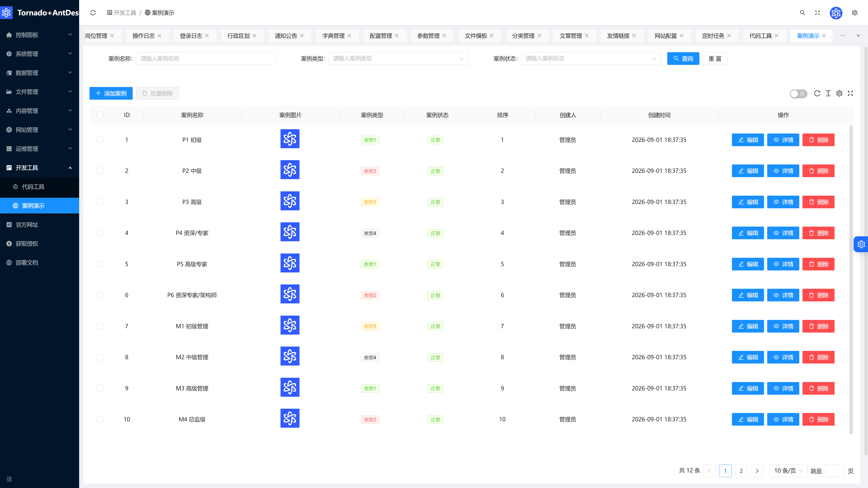This screenshot has height=488, width=868.
Task: Expand the 系统管理 sidebar menu
Action: click(39, 54)
